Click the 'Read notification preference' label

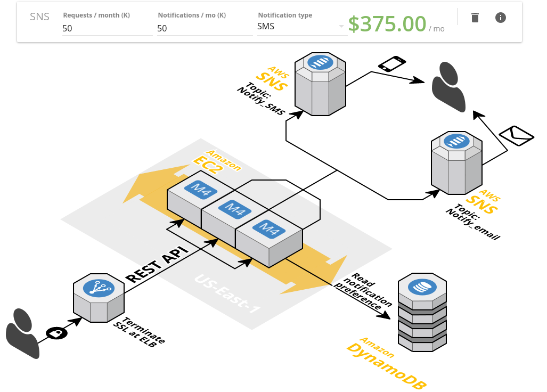coord(363,291)
